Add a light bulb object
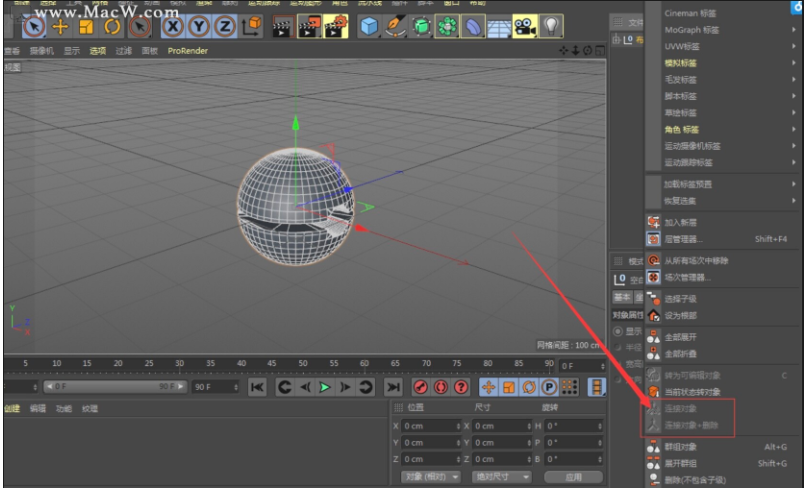The image size is (804, 490). point(551,26)
